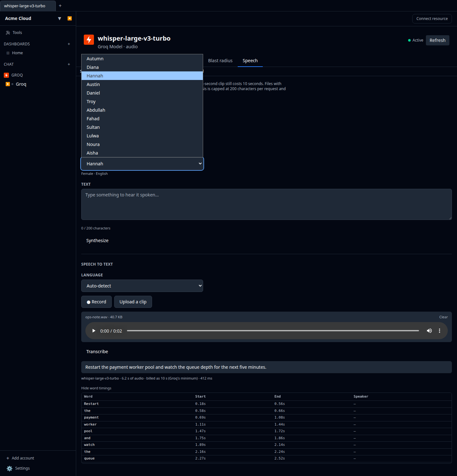Mute the audio player speaker icon

pyautogui.click(x=429, y=331)
